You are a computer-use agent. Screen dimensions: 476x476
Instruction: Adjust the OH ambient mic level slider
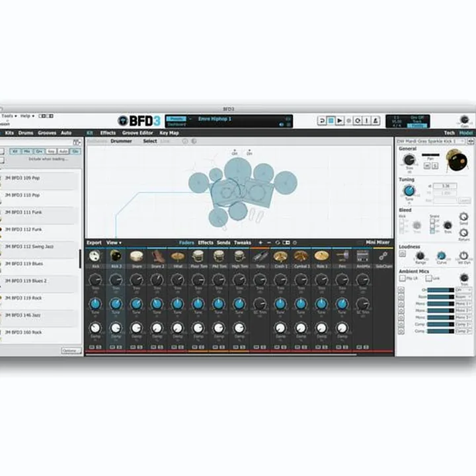440,290
